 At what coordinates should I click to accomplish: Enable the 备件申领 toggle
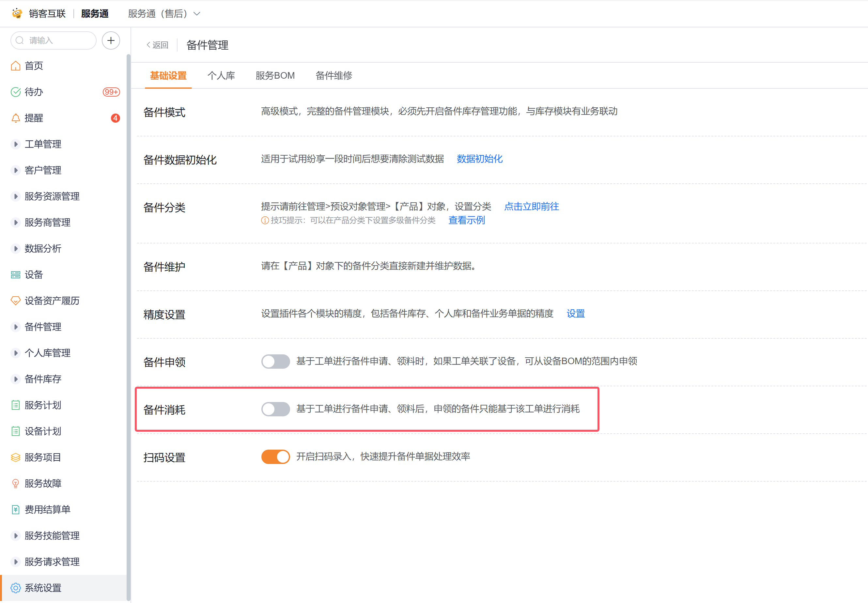click(x=275, y=362)
